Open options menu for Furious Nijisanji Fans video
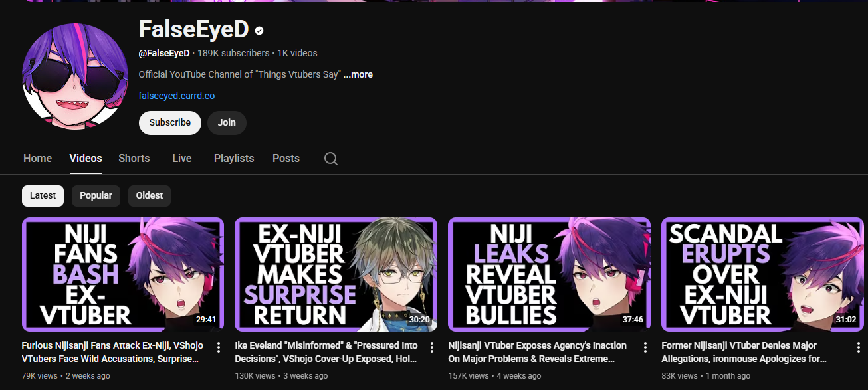This screenshot has height=390, width=868. [219, 347]
